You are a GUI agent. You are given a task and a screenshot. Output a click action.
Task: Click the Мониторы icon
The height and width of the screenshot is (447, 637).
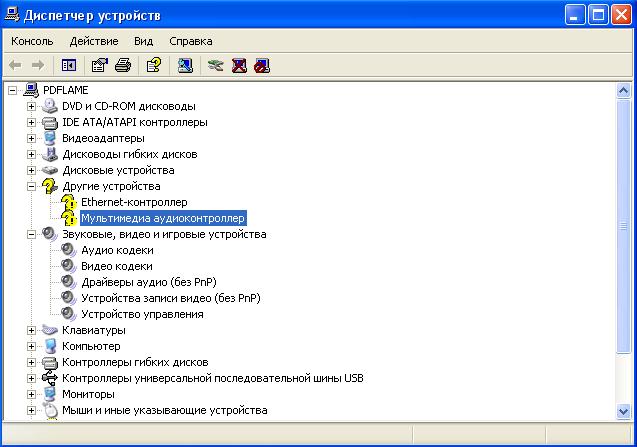click(50, 394)
